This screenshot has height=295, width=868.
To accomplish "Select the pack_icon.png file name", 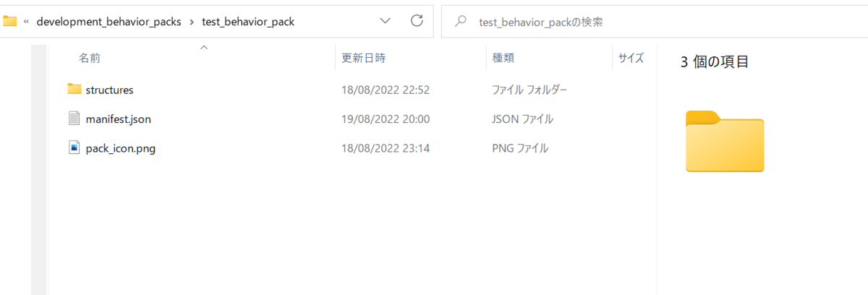I will (120, 148).
